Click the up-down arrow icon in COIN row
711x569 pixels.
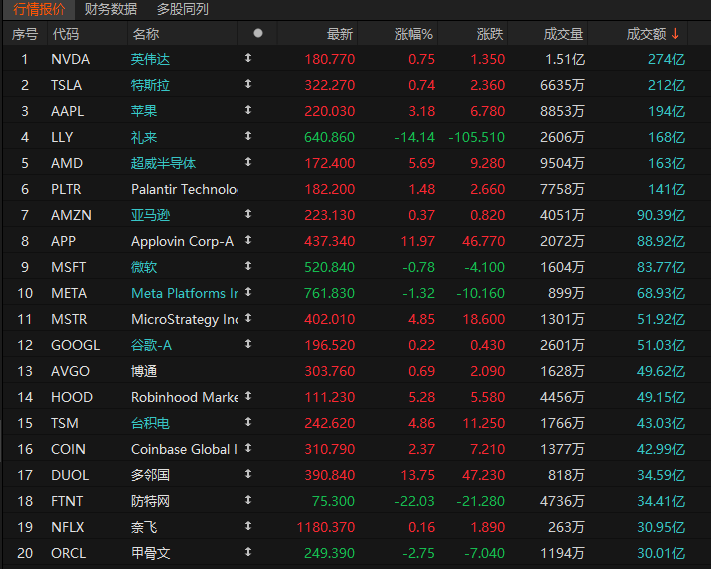[248, 448]
